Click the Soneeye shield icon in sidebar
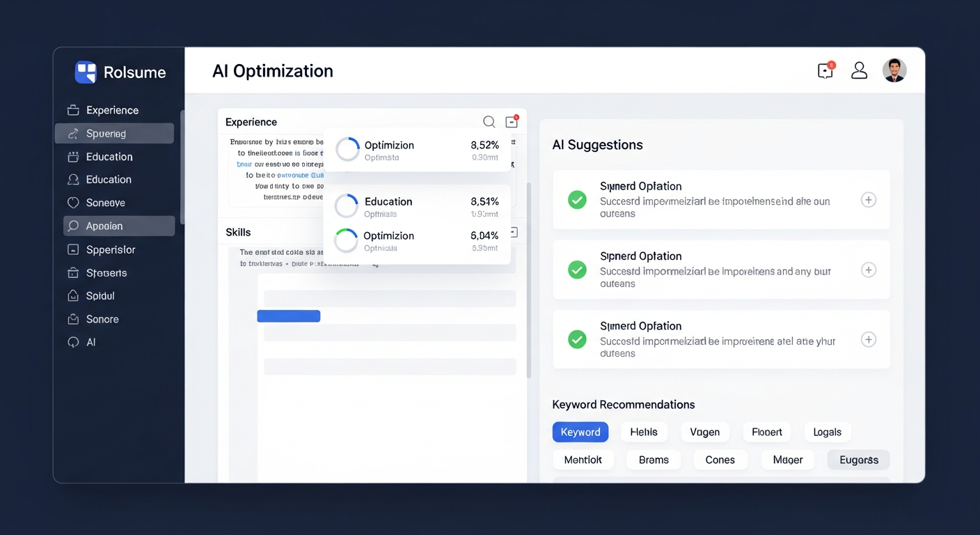Viewport: 980px width, 535px height. click(x=73, y=203)
